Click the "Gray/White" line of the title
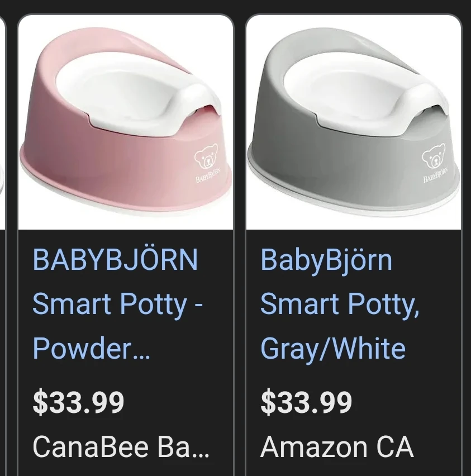This screenshot has height=476, width=471. coord(333,349)
